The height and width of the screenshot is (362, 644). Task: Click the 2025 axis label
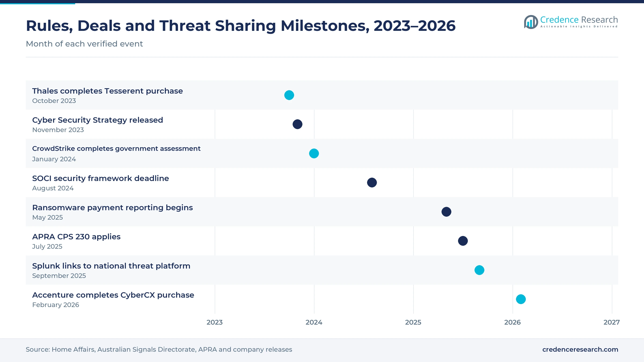coord(413,322)
